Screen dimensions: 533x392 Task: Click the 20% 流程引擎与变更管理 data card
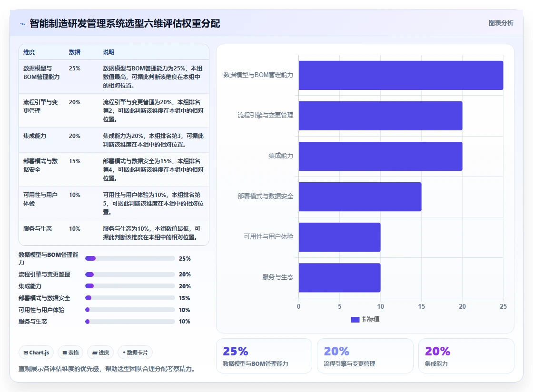(365, 356)
